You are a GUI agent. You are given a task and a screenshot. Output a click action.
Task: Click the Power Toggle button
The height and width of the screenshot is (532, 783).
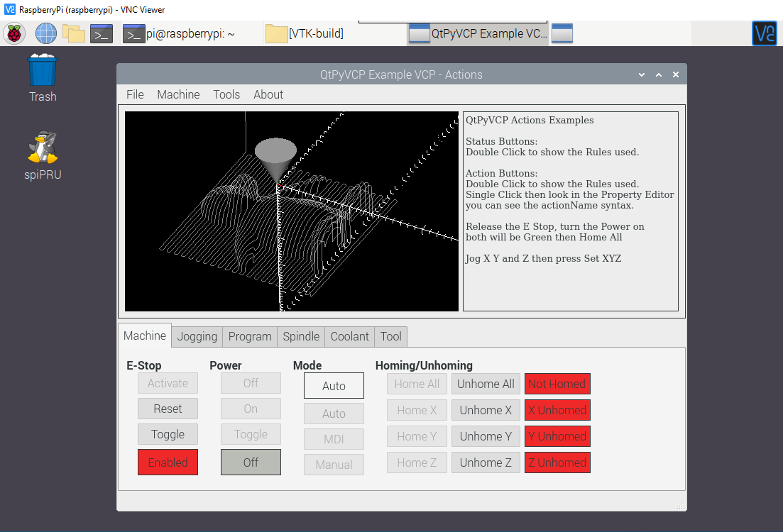[251, 434]
